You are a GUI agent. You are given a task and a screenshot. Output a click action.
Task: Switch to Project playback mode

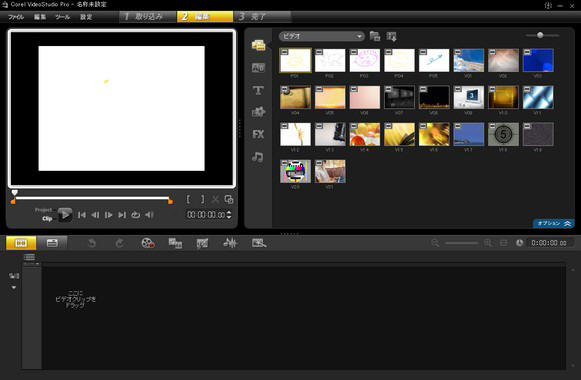click(43, 210)
